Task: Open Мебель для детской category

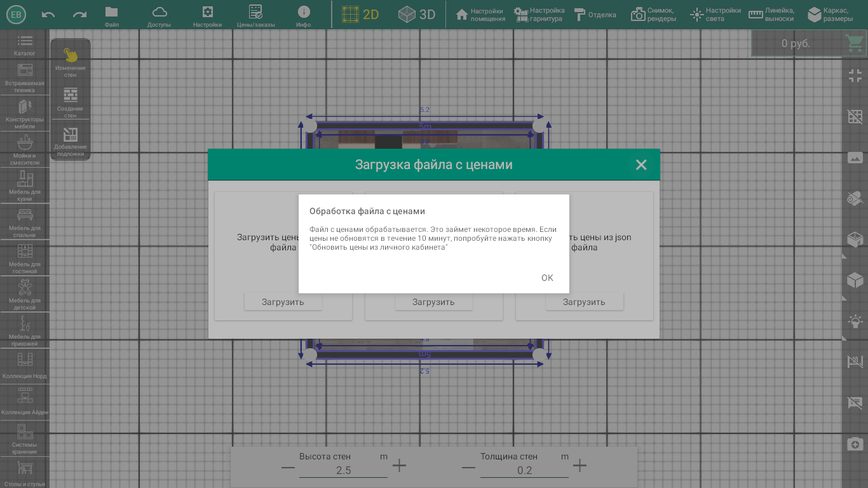Action: coord(25,295)
